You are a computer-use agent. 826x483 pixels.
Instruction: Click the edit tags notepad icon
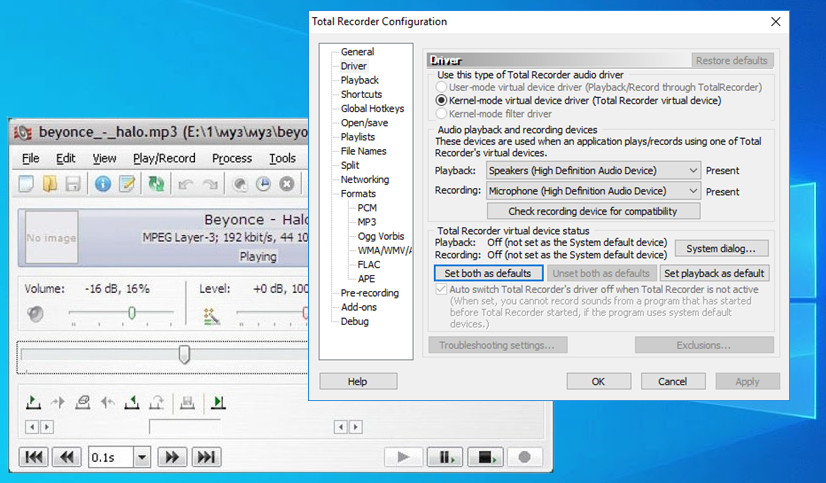(127, 184)
